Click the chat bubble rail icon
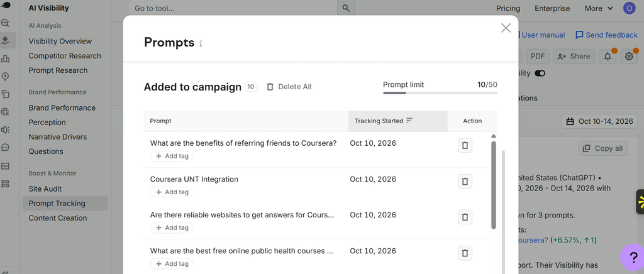The height and width of the screenshot is (274, 644). click(x=5, y=147)
